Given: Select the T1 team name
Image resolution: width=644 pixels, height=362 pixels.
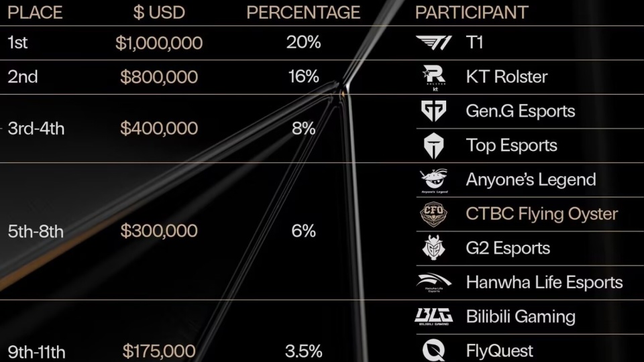Looking at the screenshot, I should [474, 43].
